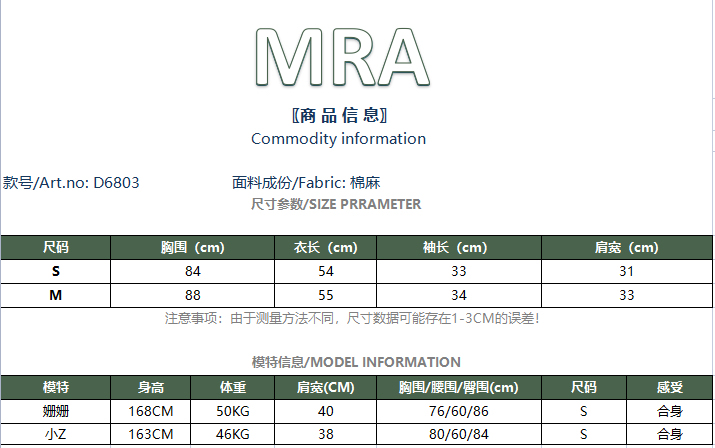The height and width of the screenshot is (448, 715).
Task: Click the sleeve length value 33 for S
Action: tap(459, 271)
